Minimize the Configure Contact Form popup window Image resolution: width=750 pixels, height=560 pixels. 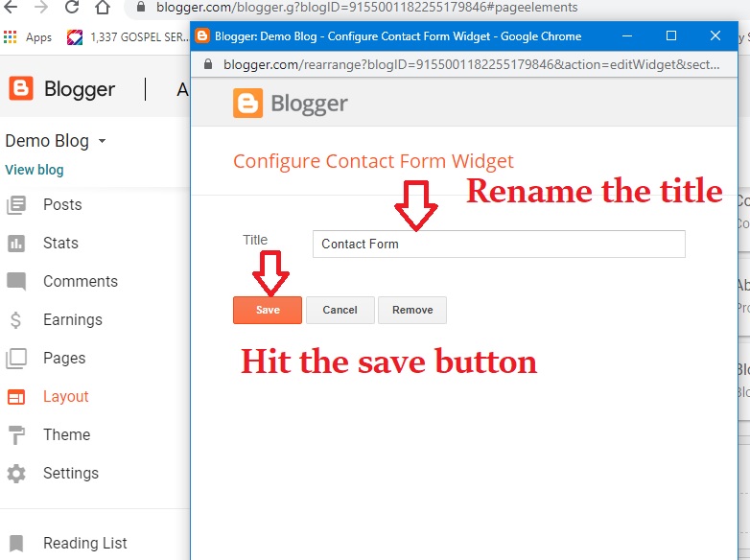(x=627, y=35)
